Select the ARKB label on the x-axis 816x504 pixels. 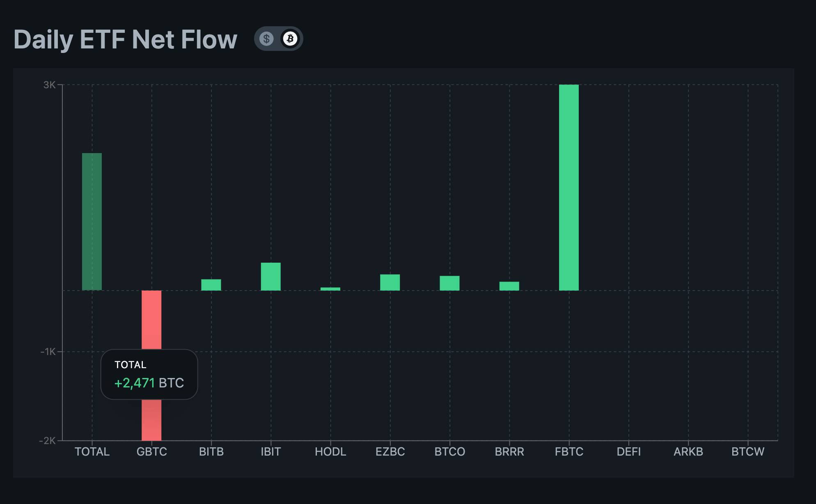(x=688, y=451)
